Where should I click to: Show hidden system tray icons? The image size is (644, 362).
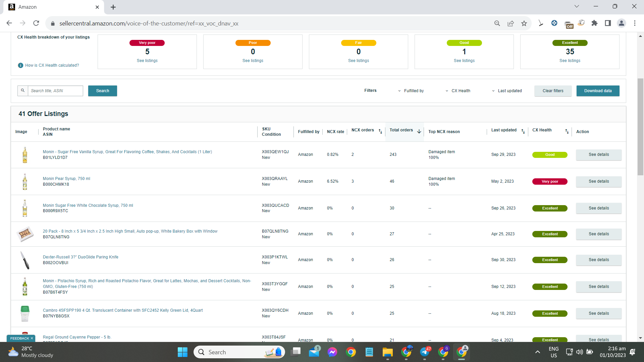point(537,352)
